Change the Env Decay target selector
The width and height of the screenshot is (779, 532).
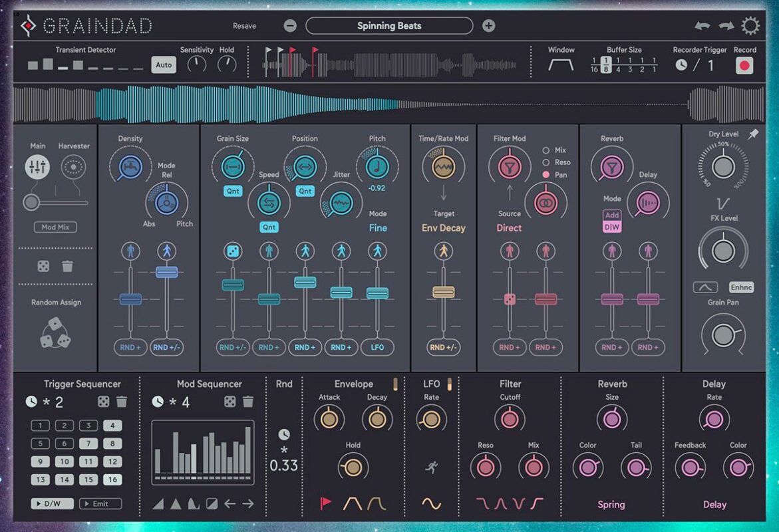pyautogui.click(x=443, y=228)
